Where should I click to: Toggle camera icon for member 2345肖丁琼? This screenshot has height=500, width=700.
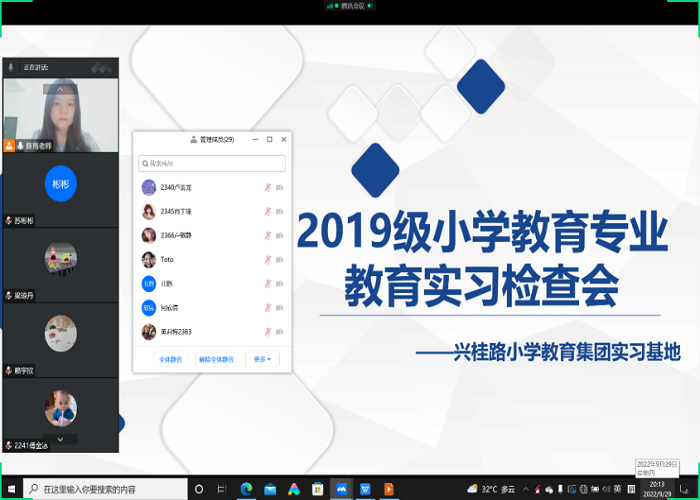(279, 211)
